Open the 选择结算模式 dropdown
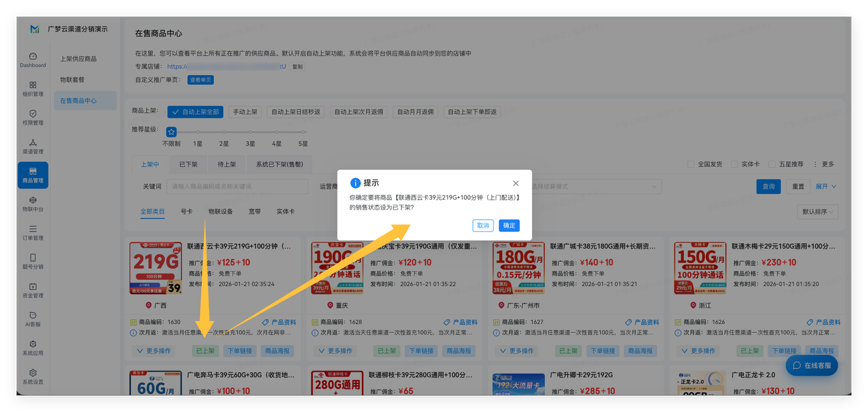 tap(594, 187)
